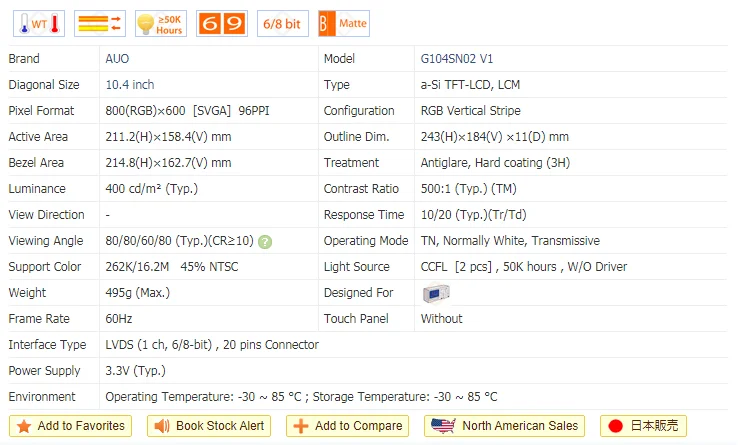Click the wide temperature WT icon
The image size is (738, 445).
(x=39, y=24)
